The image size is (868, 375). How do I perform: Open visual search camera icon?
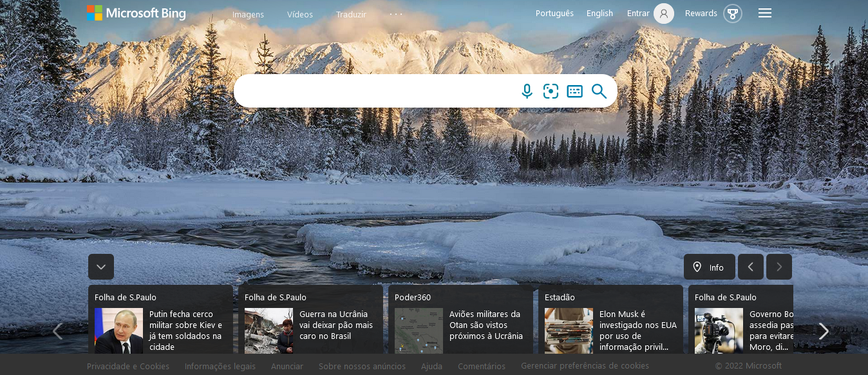(x=551, y=91)
